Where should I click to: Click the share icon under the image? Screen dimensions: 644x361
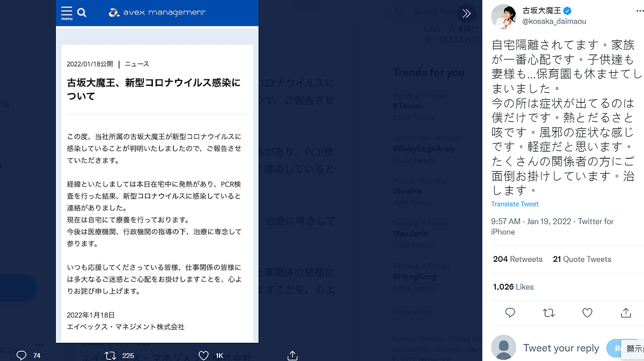click(x=292, y=355)
